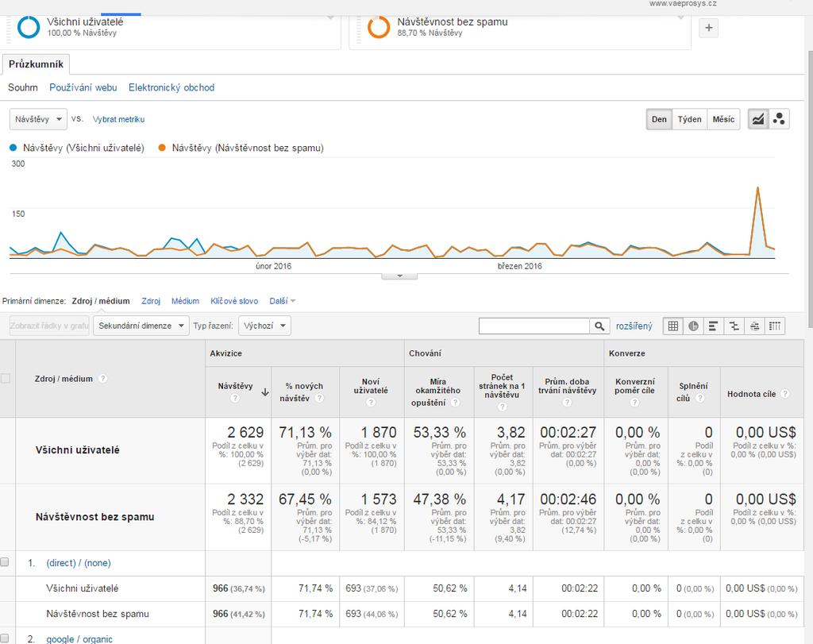Click the table search magnifier icon
This screenshot has width=813, height=644.
[x=599, y=326]
